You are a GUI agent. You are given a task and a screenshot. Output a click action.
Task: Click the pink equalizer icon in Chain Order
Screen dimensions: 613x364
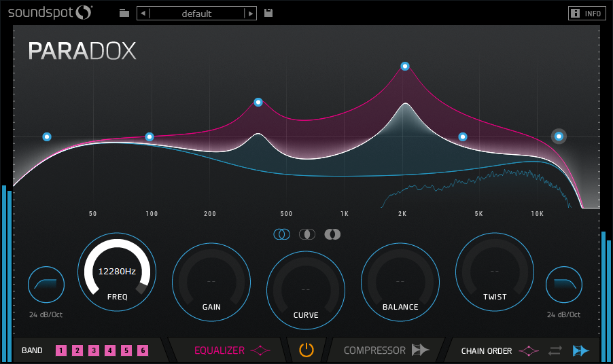point(529,351)
